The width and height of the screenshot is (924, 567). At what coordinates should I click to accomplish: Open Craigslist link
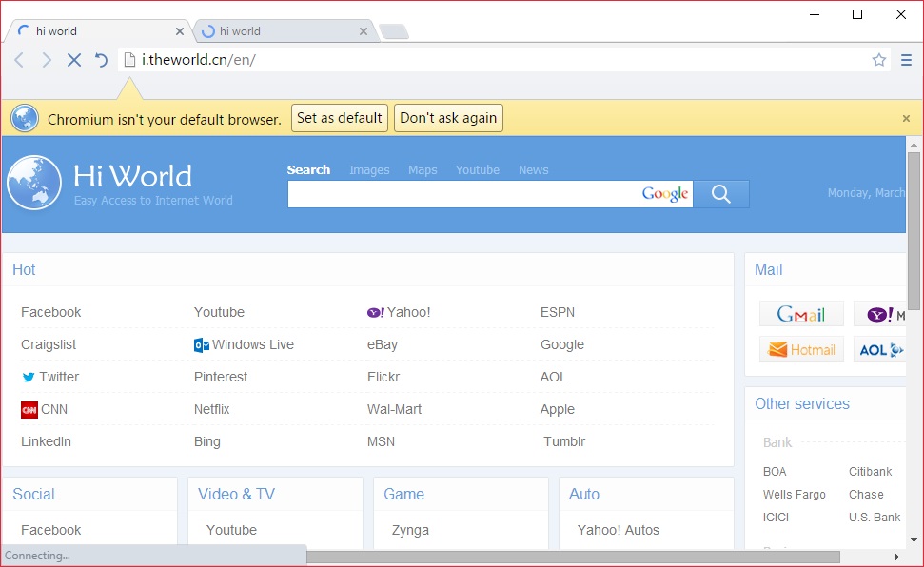(x=49, y=344)
